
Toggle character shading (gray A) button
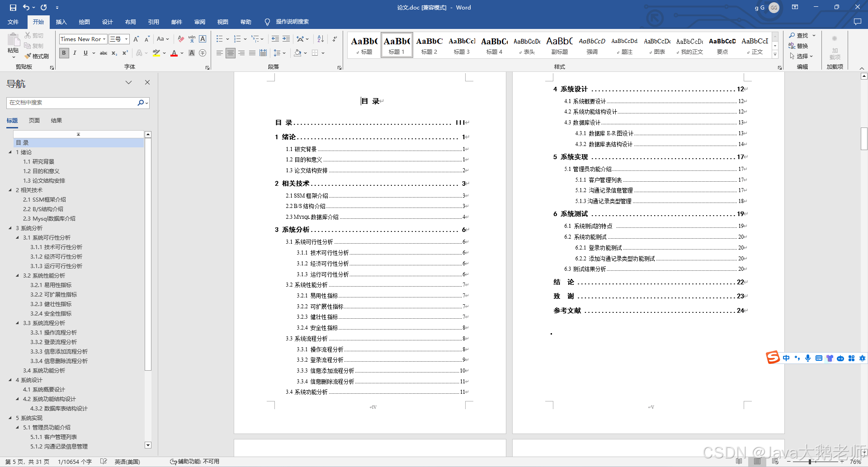coord(192,53)
